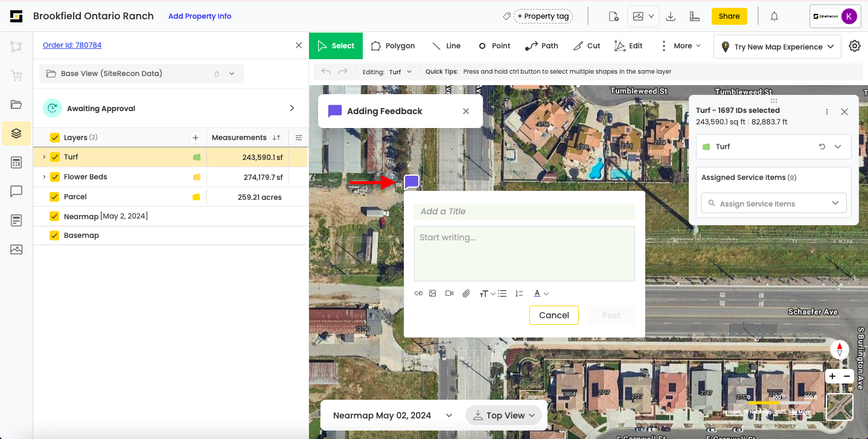The height and width of the screenshot is (439, 868).
Task: Click the yellow Parcel layer color swatch
Action: pos(196,197)
